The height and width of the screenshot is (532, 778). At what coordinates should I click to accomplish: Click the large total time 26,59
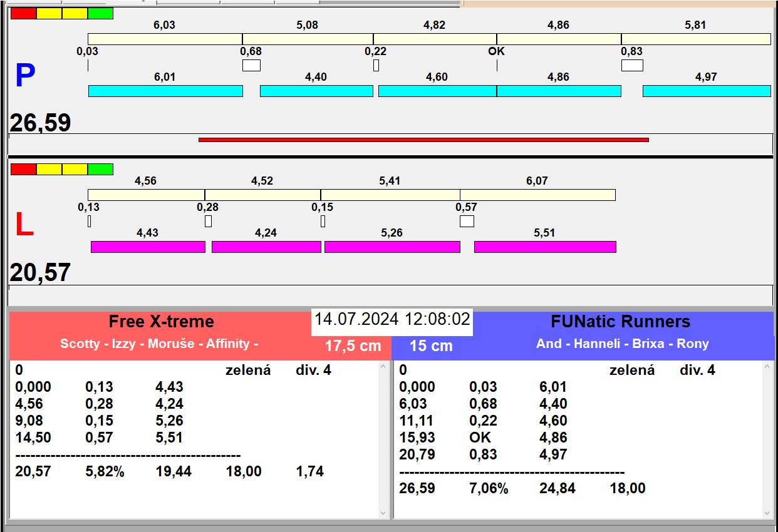point(40,123)
